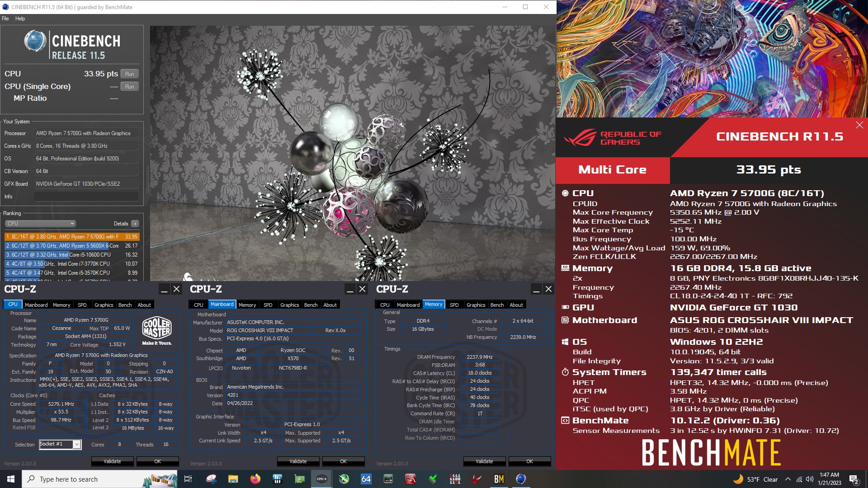Image resolution: width=868 pixels, height=488 pixels.
Task: Open SPD tab in left CPU-Z window
Action: pos(82,305)
